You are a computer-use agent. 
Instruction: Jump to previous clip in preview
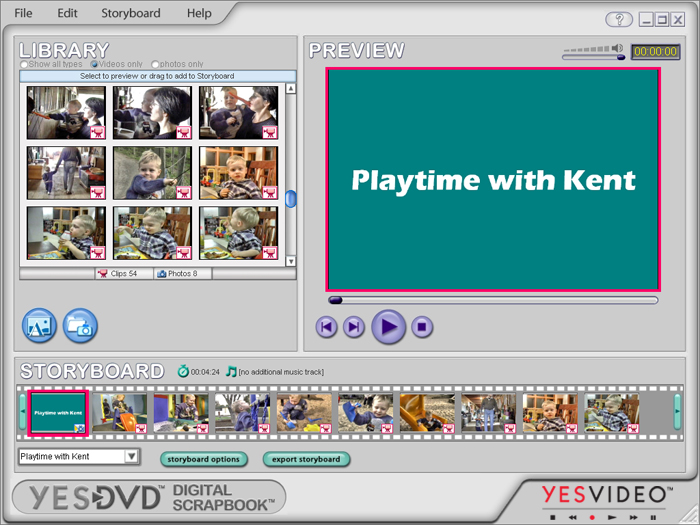[x=326, y=327]
